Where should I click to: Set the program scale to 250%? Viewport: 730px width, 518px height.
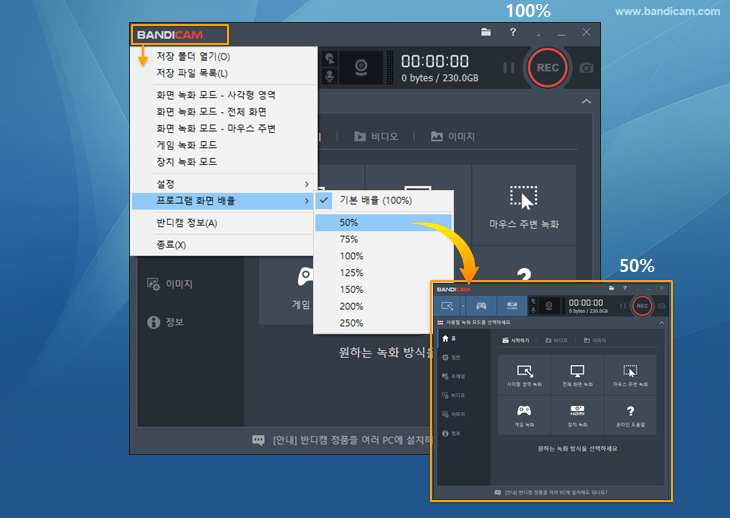(372, 323)
